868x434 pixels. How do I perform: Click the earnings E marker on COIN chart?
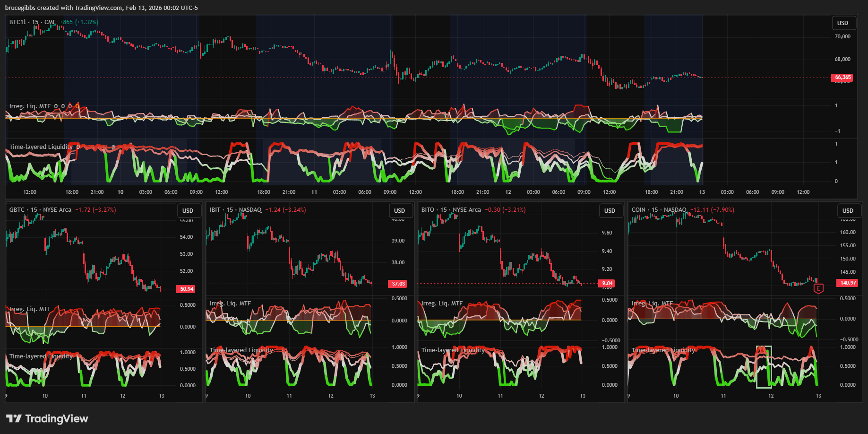[x=818, y=288]
